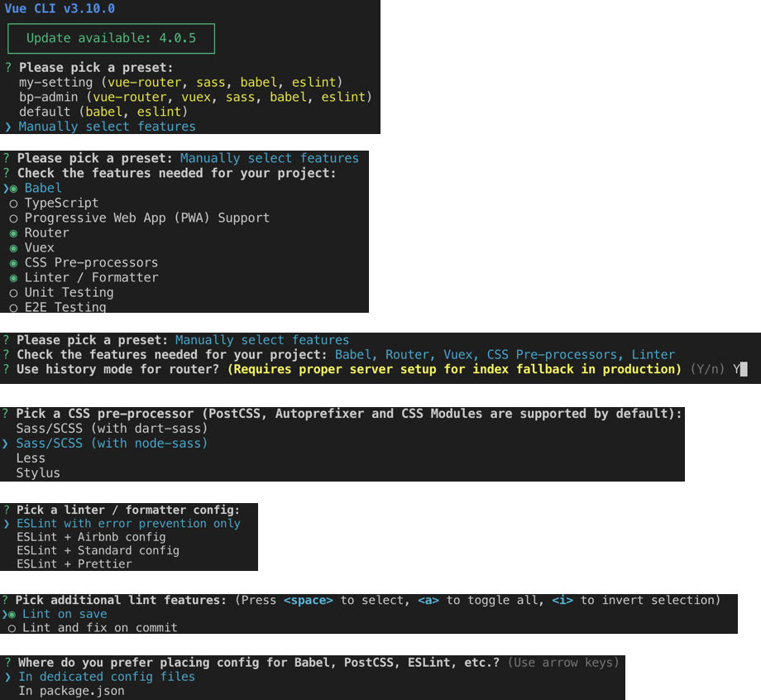Viewport: 761px width, 700px height.
Task: Select 'ESLint + Airbnb config'
Action: [91, 537]
